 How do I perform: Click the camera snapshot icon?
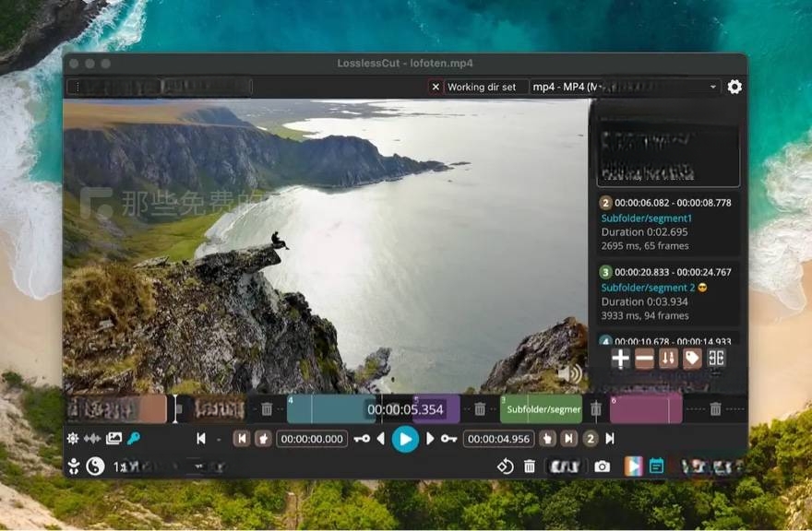point(602,466)
